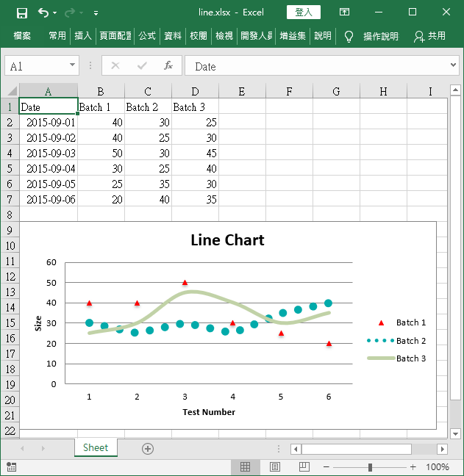Screen dimensions: 464x476
Task: Click the Cancel X formula icon
Action: 115,65
